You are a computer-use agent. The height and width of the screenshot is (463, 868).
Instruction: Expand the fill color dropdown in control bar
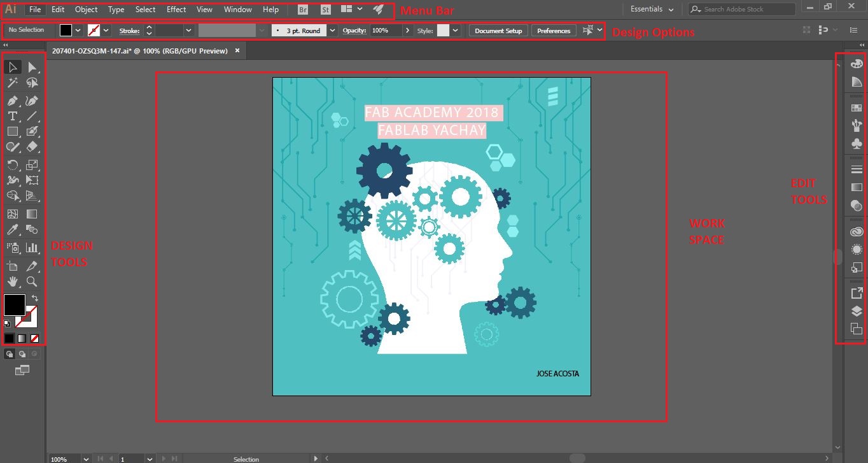(x=78, y=31)
